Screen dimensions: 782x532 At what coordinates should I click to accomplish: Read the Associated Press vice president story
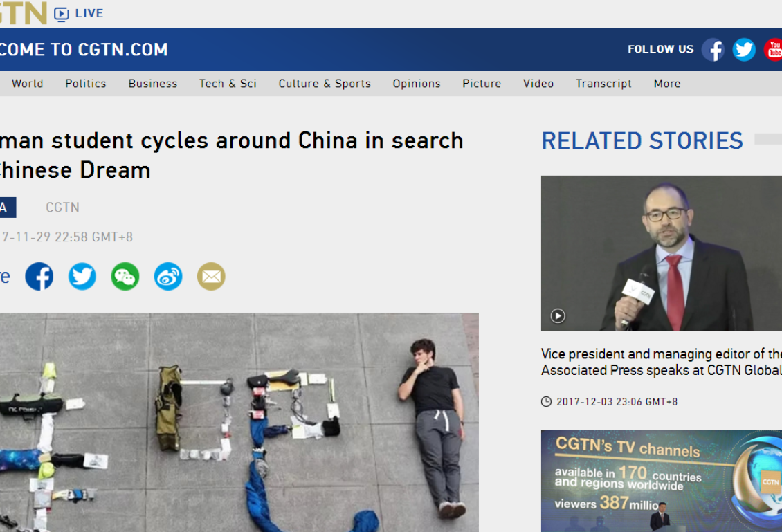click(662, 362)
